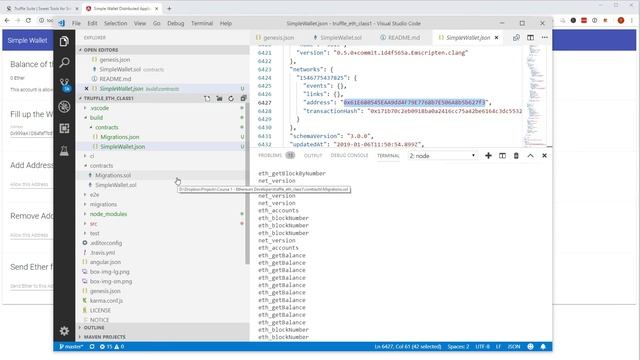Screen dimensions: 640x360
Task: Expand the migrations folder
Action: [x=103, y=204]
